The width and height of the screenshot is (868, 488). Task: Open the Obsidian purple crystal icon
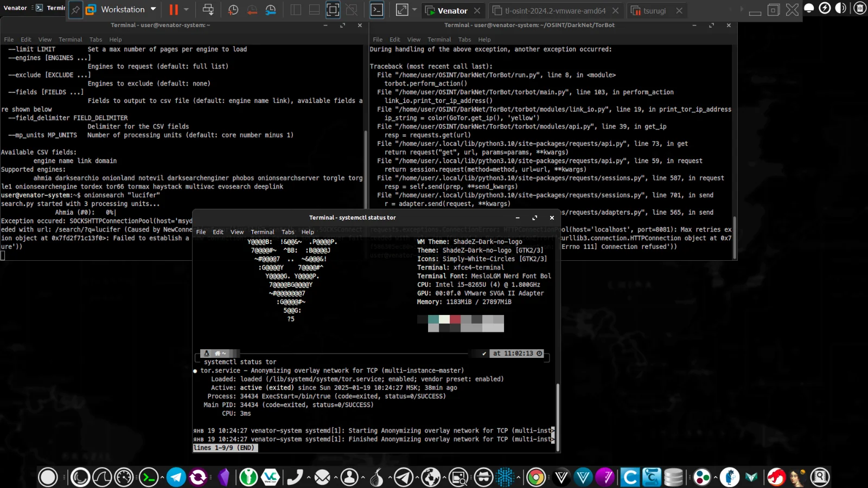(224, 477)
